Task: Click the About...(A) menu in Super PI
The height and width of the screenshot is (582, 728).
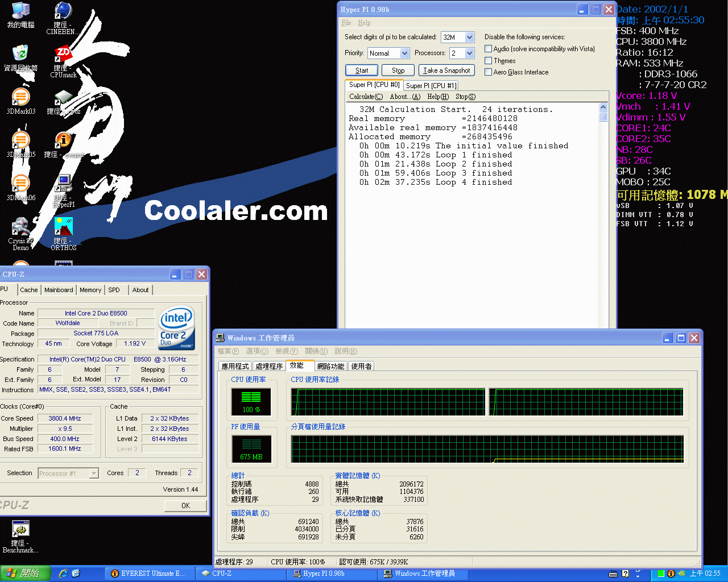Action: (x=405, y=97)
